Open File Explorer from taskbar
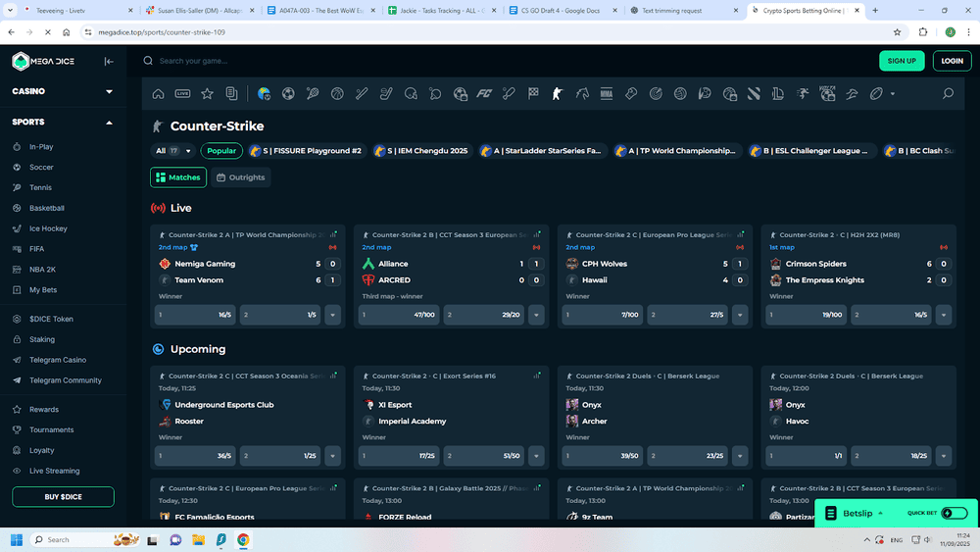This screenshot has height=552, width=980. [x=198, y=540]
